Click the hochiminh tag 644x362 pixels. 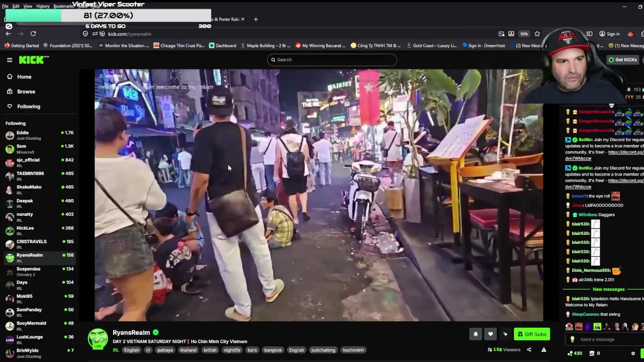pos(353,350)
